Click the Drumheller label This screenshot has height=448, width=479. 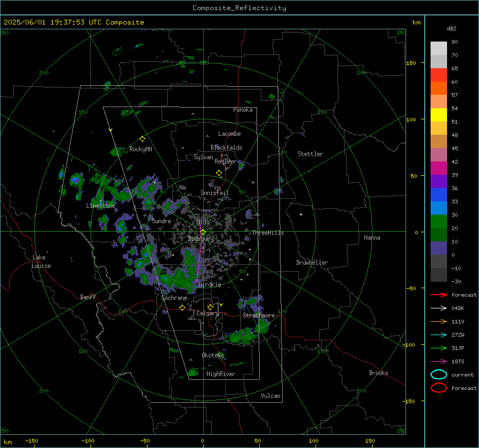(x=312, y=263)
